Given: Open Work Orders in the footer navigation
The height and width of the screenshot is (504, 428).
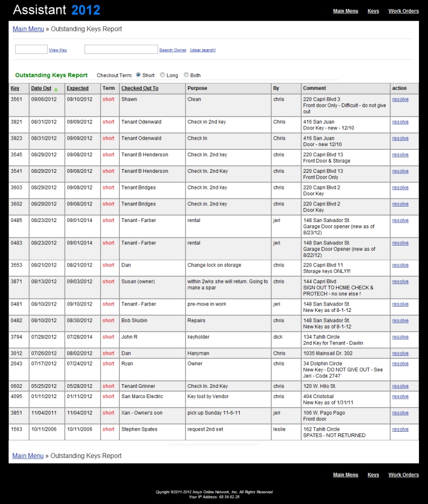Looking at the screenshot, I should pos(403,475).
